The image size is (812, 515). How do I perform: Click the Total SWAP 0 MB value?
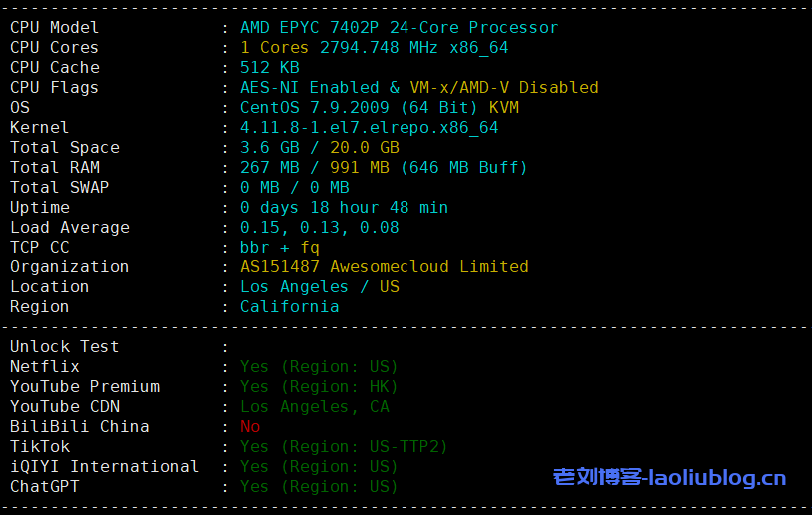(259, 188)
